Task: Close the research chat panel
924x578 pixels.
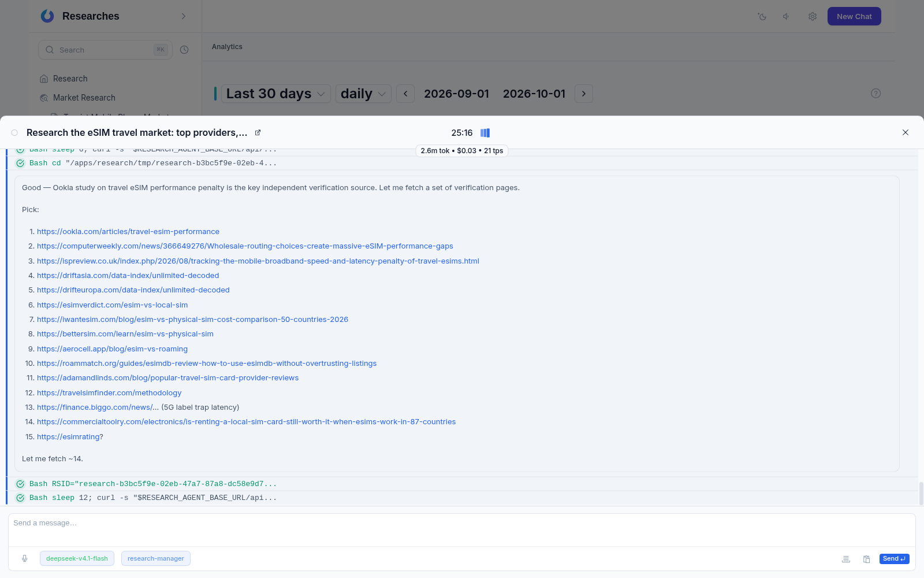Action: pos(906,132)
